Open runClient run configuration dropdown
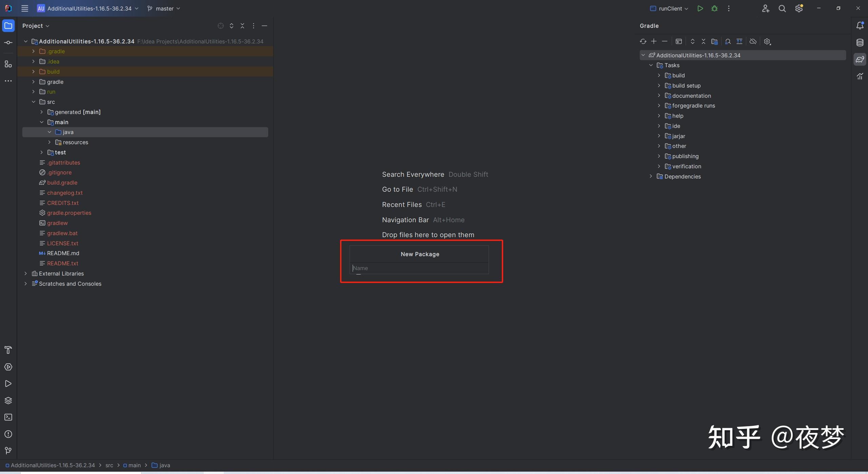 [669, 8]
